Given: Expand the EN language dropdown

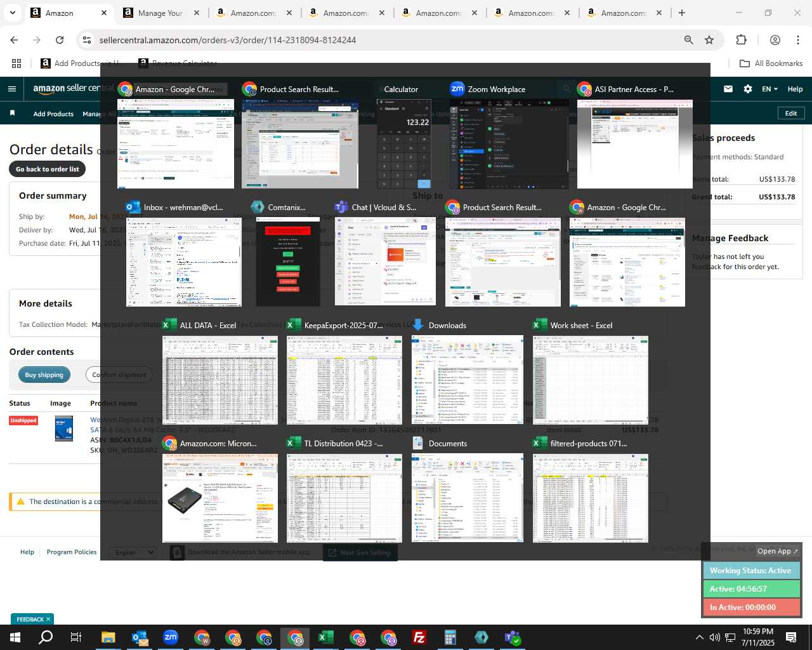Looking at the screenshot, I should (x=769, y=89).
